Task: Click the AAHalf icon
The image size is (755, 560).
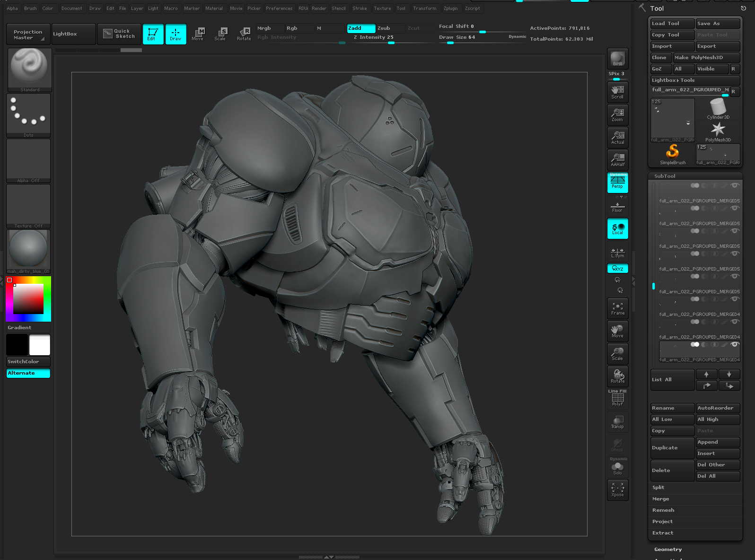Action: click(617, 160)
